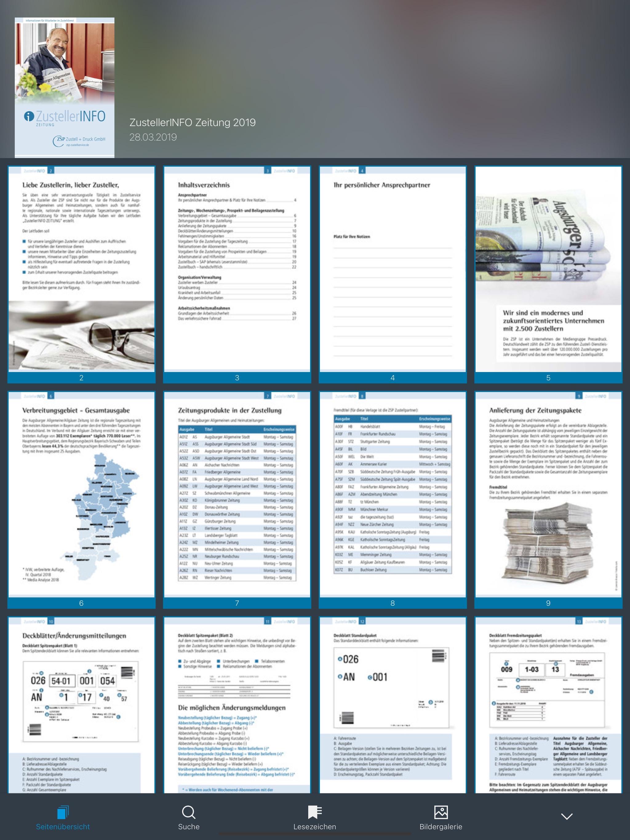Open the ZustellerINFO cover thumbnail
This screenshot has width=630, height=840.
[x=65, y=87]
